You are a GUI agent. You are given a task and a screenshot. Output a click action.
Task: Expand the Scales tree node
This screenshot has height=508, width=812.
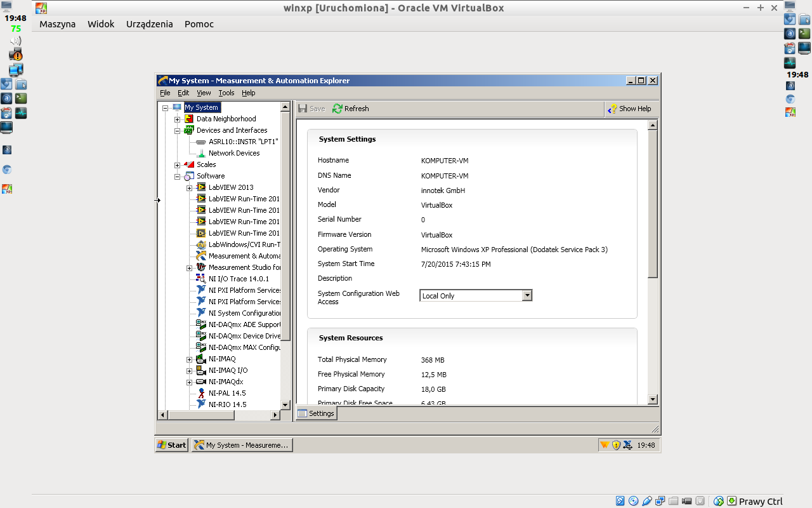pyautogui.click(x=178, y=164)
